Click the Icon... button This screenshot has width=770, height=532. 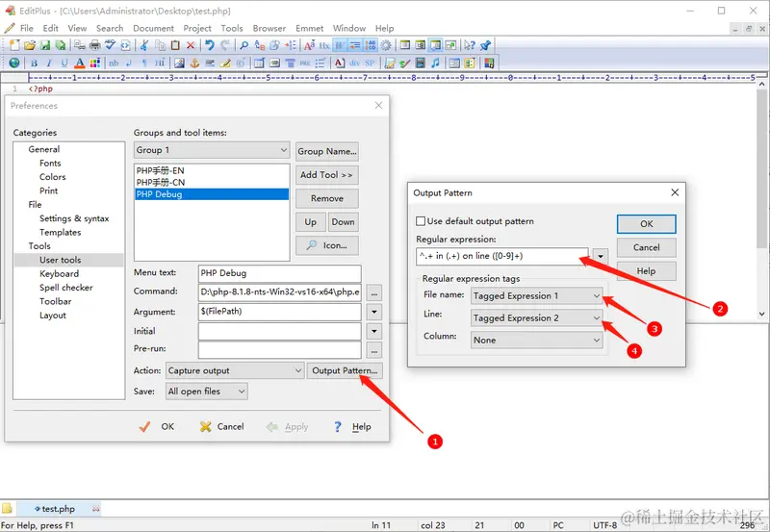pos(326,245)
